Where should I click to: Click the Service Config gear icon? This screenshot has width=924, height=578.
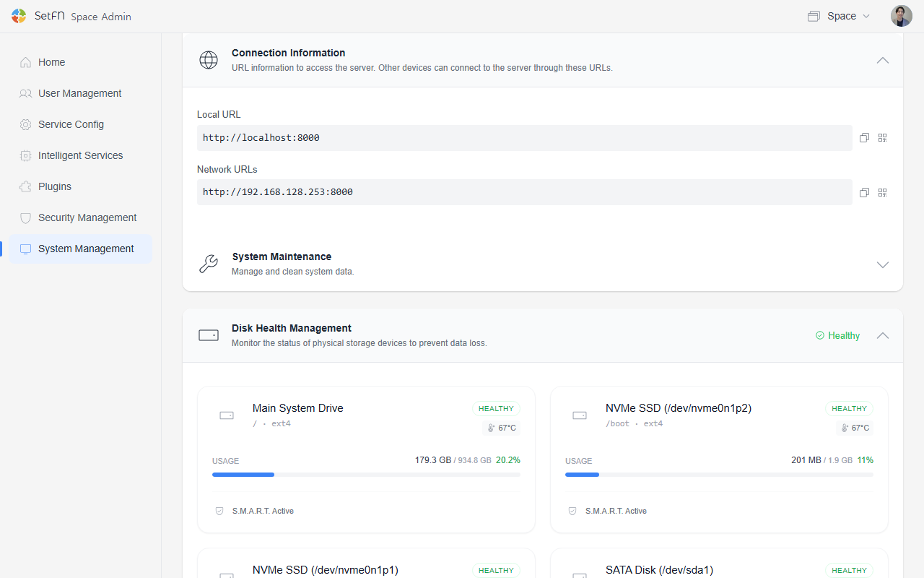pyautogui.click(x=26, y=124)
